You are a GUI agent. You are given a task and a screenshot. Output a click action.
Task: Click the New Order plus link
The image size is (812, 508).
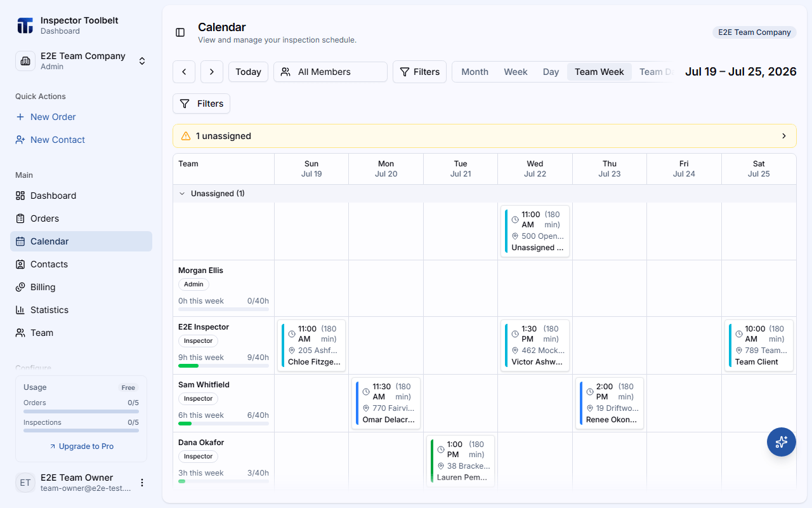click(x=46, y=117)
